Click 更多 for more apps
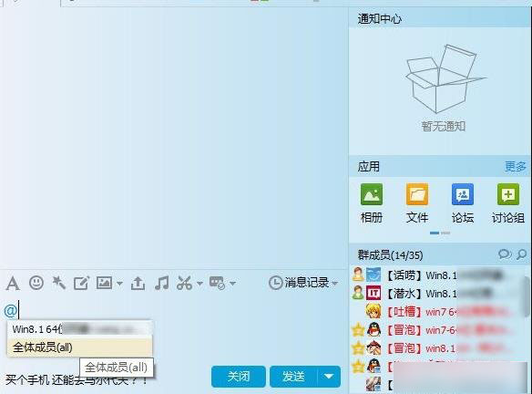532x394 pixels. [x=516, y=166]
